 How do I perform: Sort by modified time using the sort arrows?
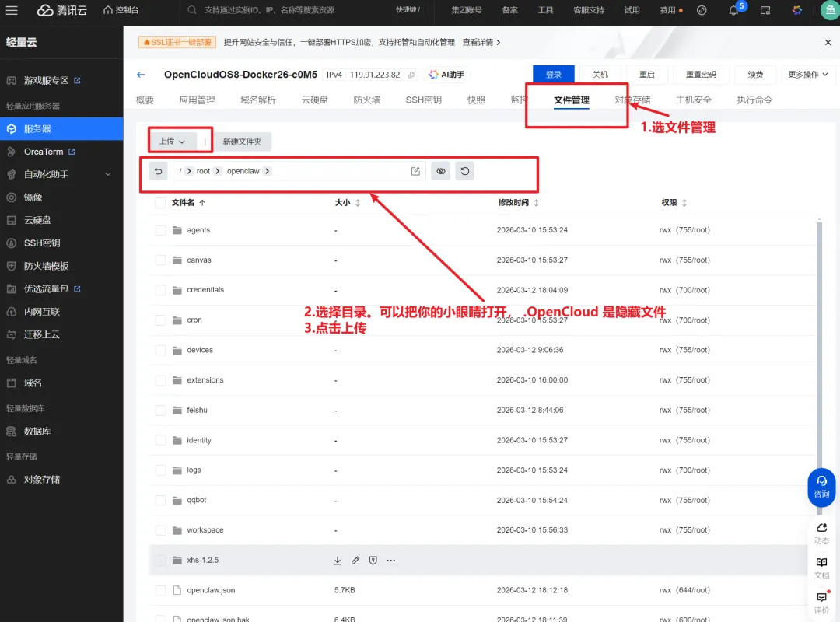click(x=536, y=202)
